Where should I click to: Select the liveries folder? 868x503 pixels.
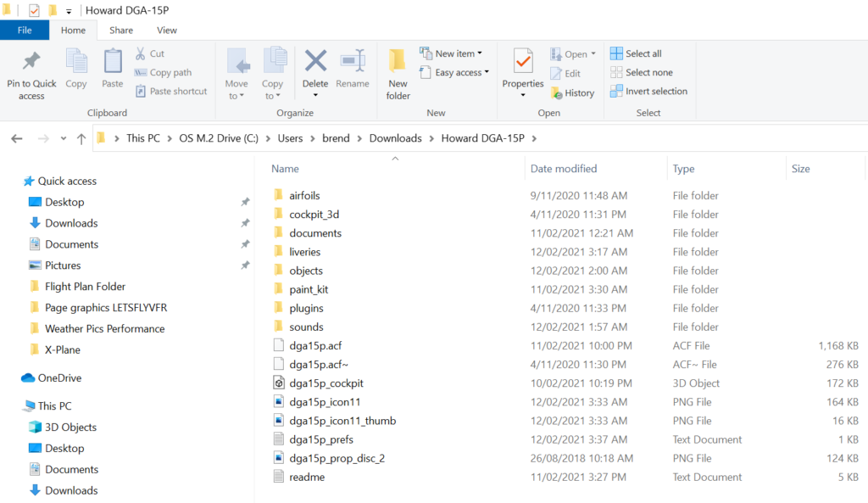[304, 252]
